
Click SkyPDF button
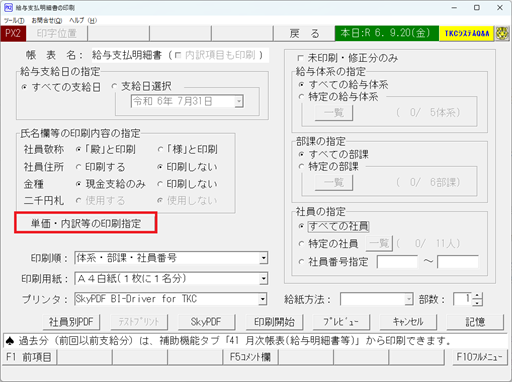pos(206,322)
